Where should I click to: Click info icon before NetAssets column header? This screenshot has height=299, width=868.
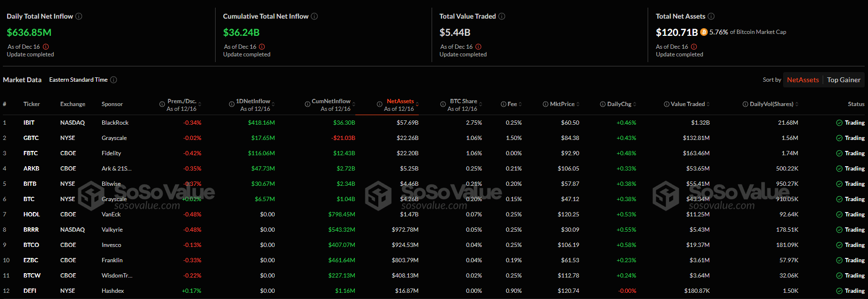tap(380, 104)
